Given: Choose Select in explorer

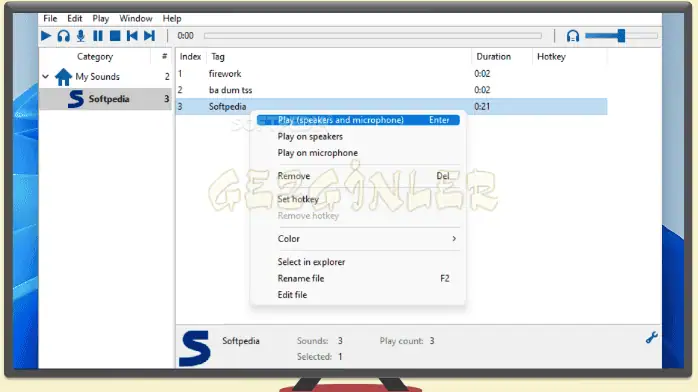Looking at the screenshot, I should point(312,262).
